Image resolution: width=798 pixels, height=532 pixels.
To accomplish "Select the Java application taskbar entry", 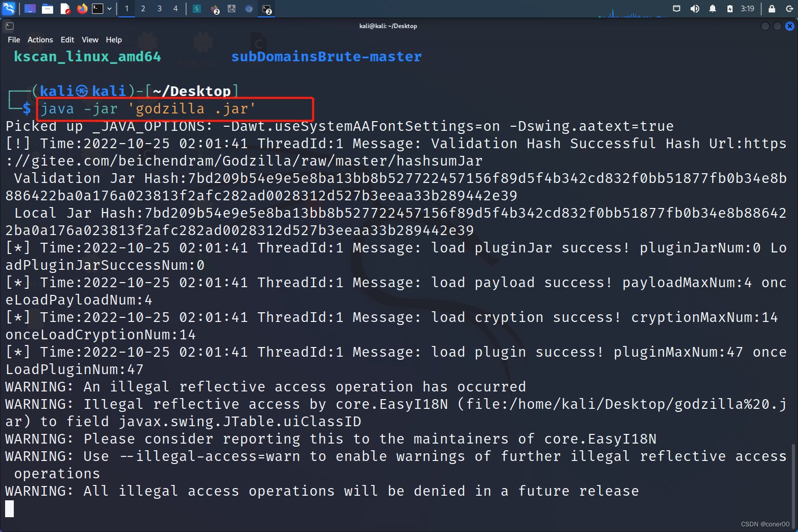I will coord(232,9).
